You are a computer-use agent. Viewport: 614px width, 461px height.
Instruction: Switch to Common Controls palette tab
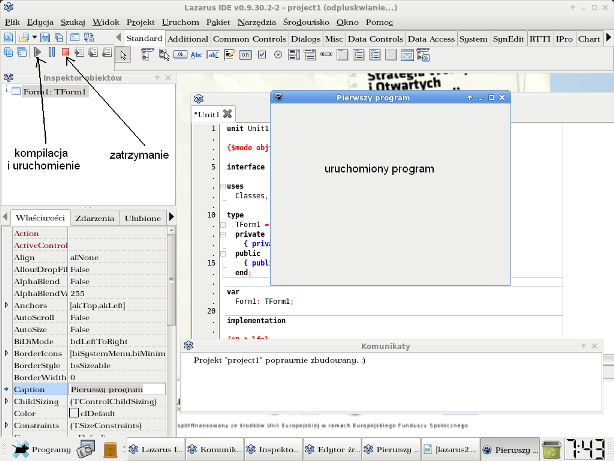click(x=249, y=39)
